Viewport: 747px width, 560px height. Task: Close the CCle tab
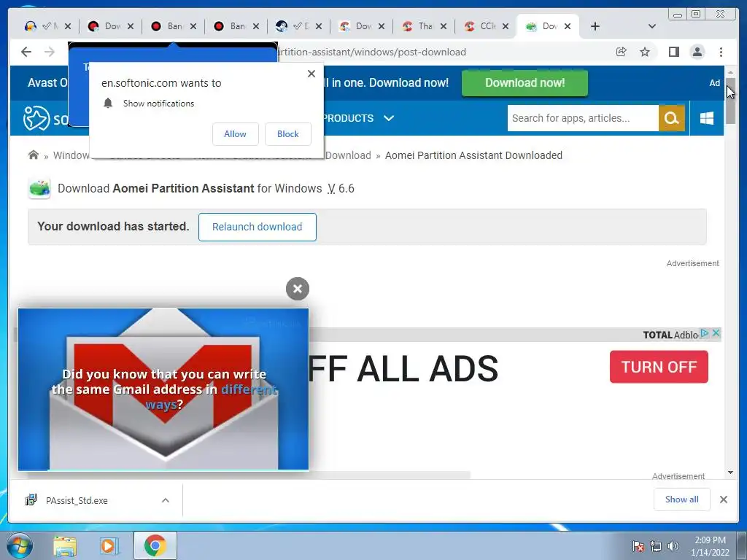click(x=505, y=26)
